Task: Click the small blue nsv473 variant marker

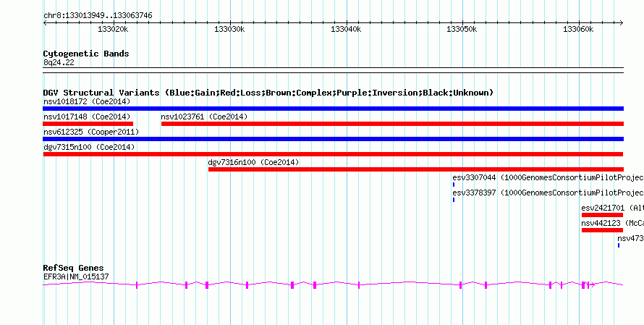Action: click(x=618, y=245)
